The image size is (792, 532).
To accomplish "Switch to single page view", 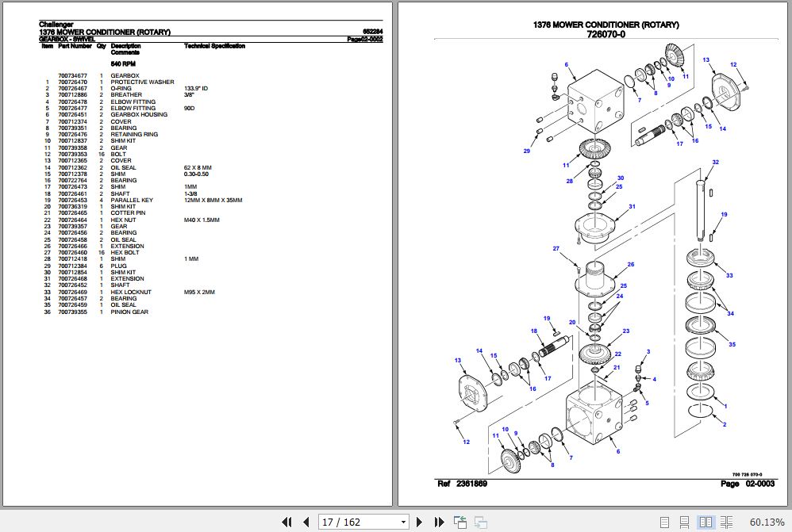I will point(665,522).
